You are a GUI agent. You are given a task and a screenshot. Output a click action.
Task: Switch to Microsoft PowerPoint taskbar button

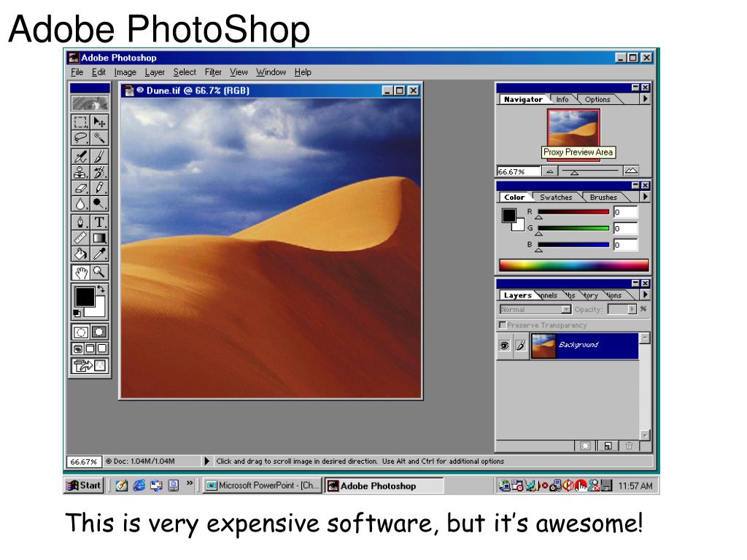point(262,485)
